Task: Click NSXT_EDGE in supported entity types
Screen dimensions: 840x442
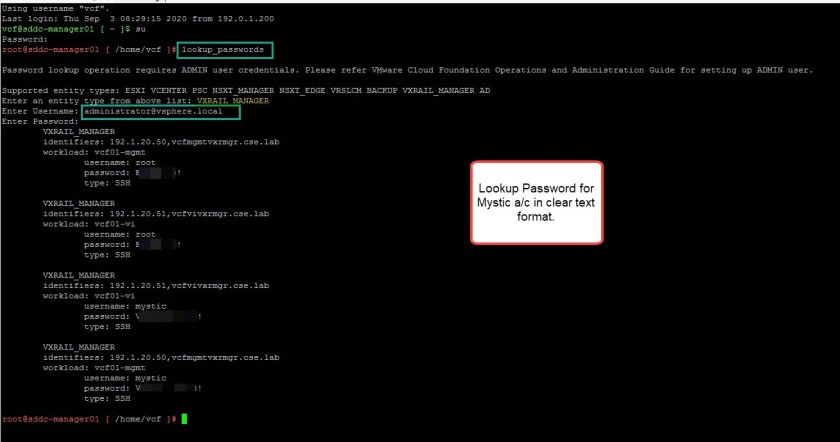Action: coord(302,91)
